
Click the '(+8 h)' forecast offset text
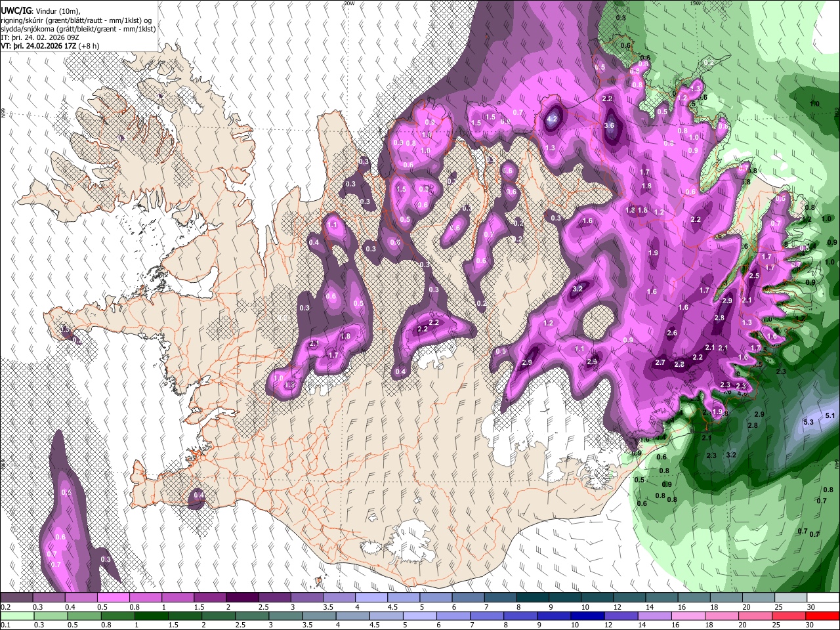pos(89,46)
